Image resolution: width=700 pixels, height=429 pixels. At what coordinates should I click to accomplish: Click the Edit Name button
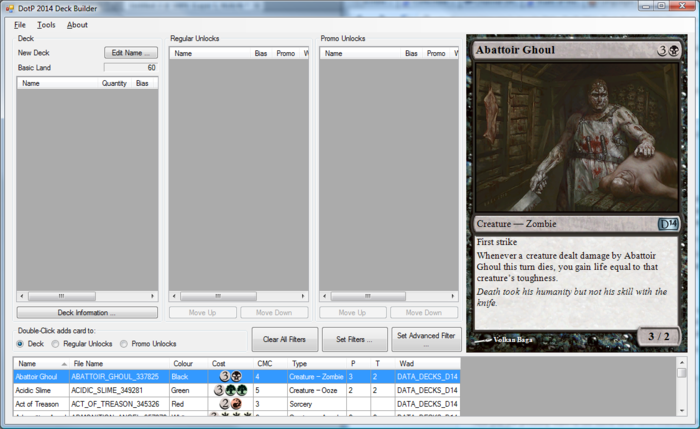point(131,53)
